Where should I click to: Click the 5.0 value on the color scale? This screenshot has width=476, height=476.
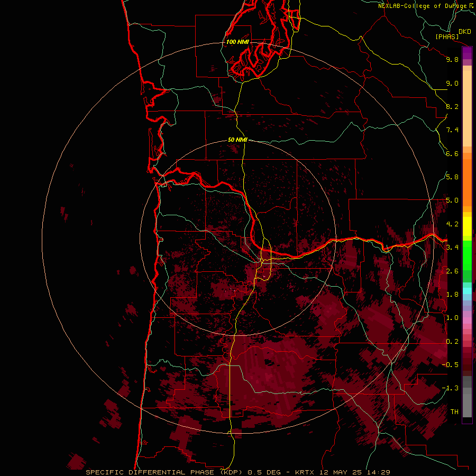[x=452, y=200]
